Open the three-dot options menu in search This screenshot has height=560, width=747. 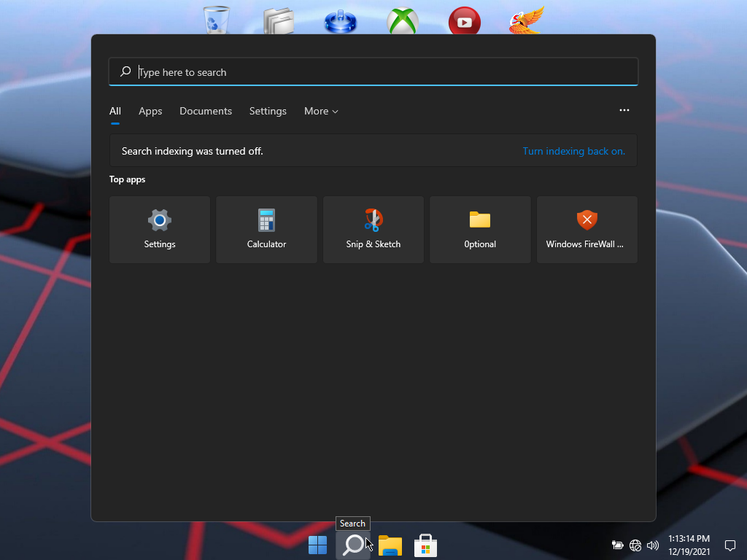pos(624,111)
